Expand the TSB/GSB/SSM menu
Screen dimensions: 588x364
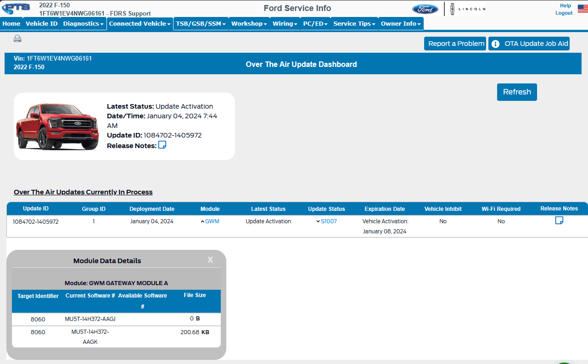201,24
